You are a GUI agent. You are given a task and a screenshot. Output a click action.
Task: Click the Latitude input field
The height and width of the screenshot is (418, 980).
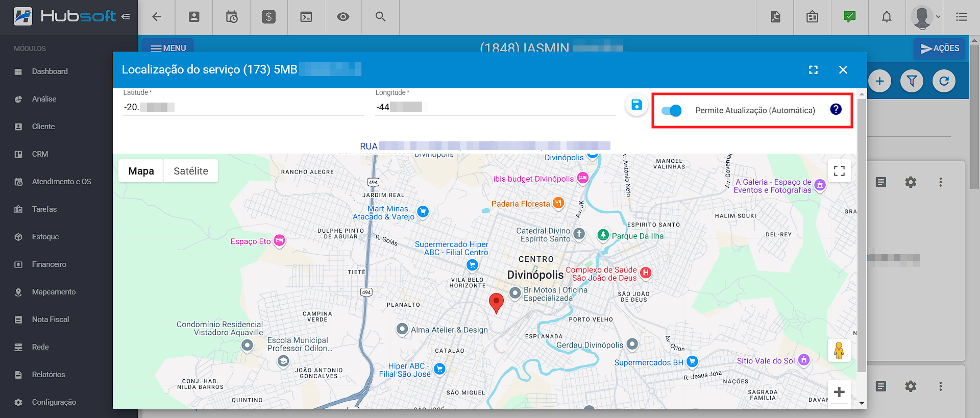click(x=243, y=107)
